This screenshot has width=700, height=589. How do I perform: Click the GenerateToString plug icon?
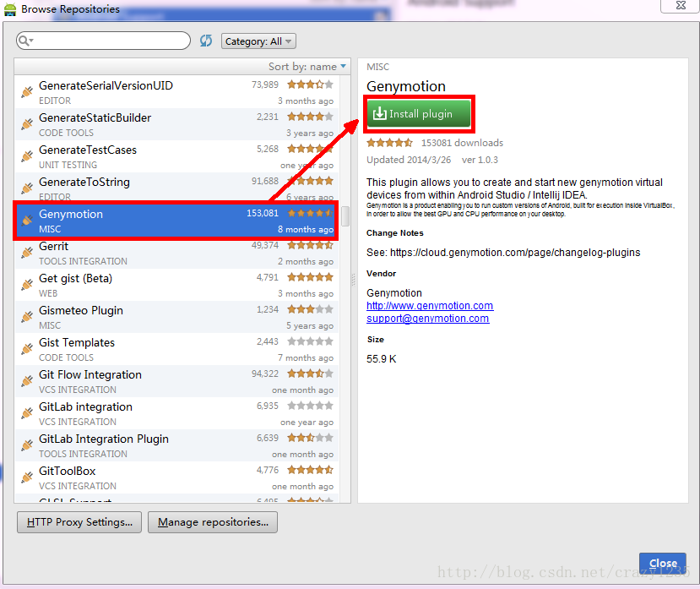(x=27, y=188)
